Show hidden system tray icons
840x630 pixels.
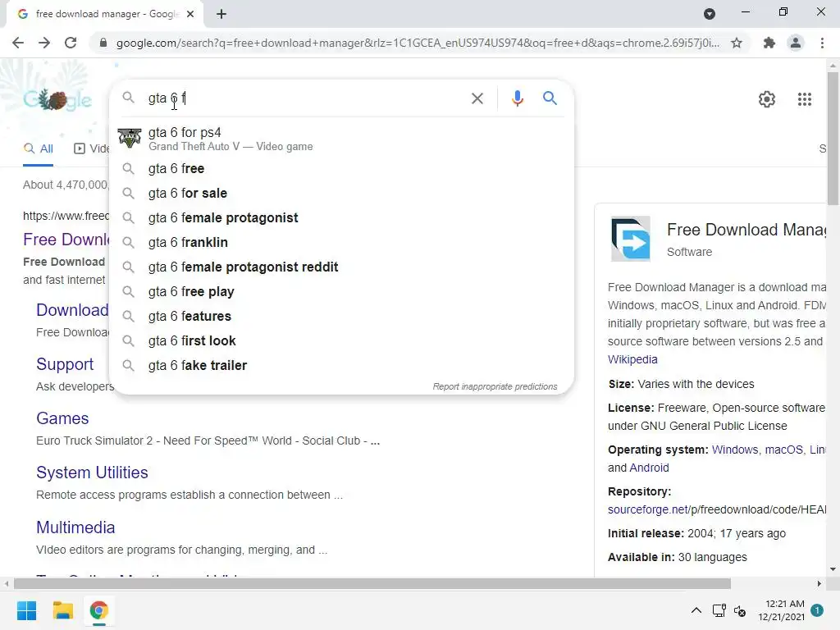pos(696,610)
